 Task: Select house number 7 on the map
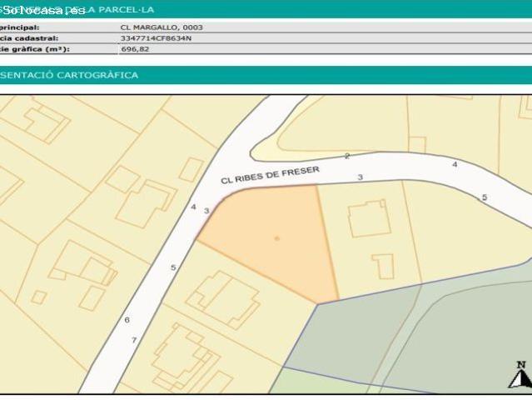click(x=134, y=340)
